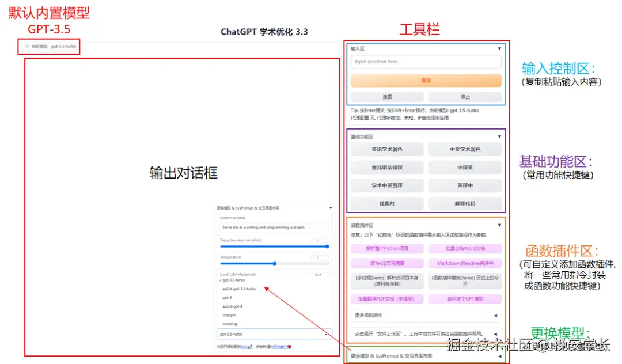This screenshot has height=364, width=622.
Task: Click the 中文学术润色 button
Action: [x=465, y=150]
